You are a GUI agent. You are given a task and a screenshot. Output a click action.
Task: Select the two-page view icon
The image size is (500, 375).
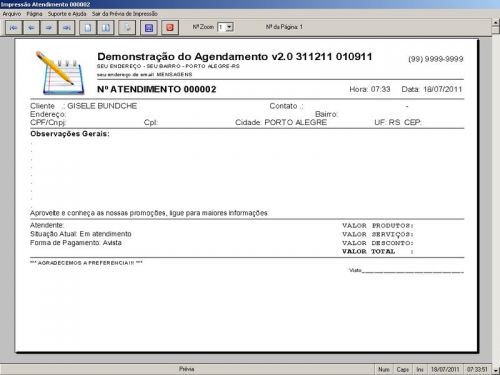coord(106,28)
